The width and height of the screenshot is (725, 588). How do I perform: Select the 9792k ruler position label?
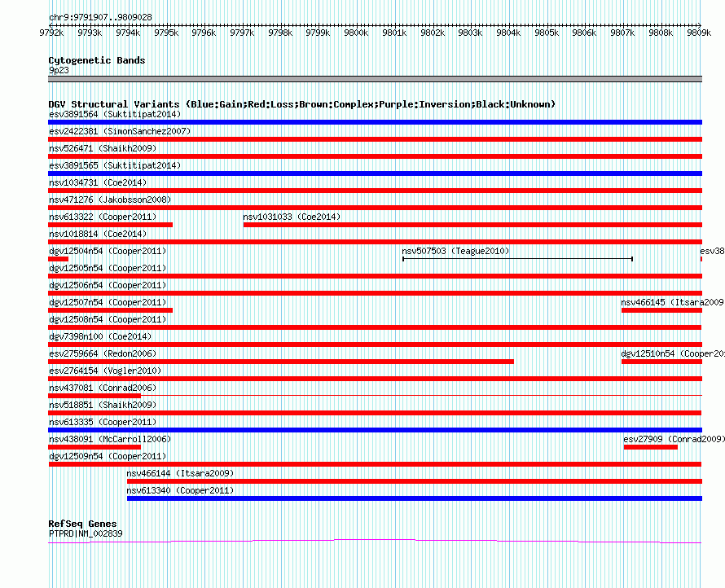(x=51, y=33)
